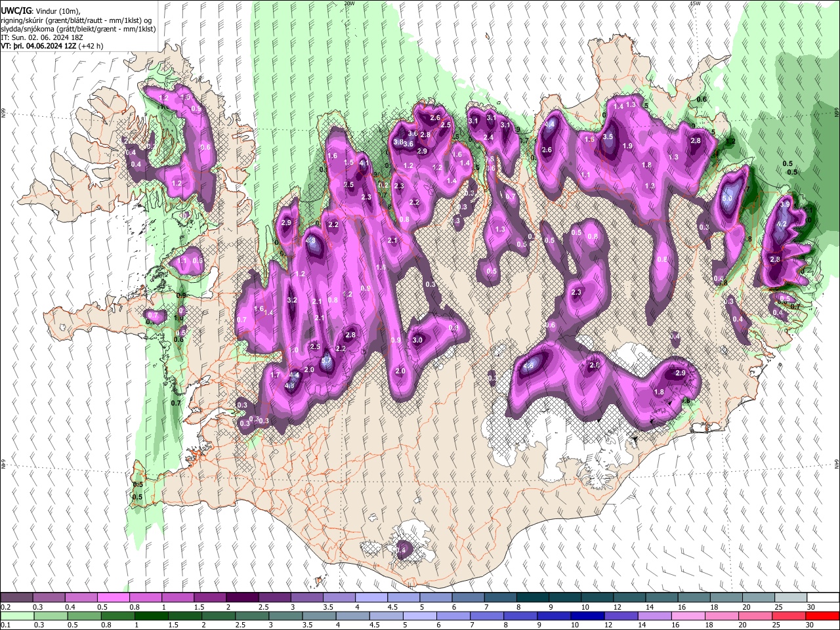Select the dark blue 10 rain scale swatch
This screenshot has height=630, width=840.
[x=588, y=616]
